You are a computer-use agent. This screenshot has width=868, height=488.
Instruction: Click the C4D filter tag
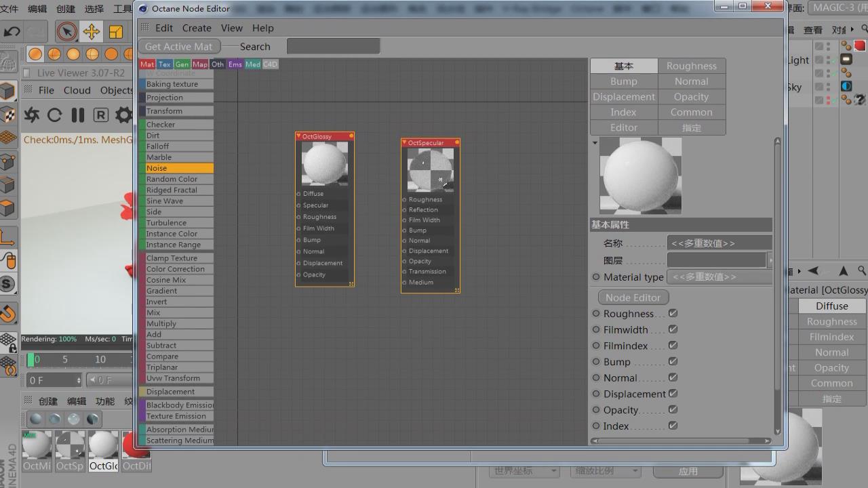point(270,64)
